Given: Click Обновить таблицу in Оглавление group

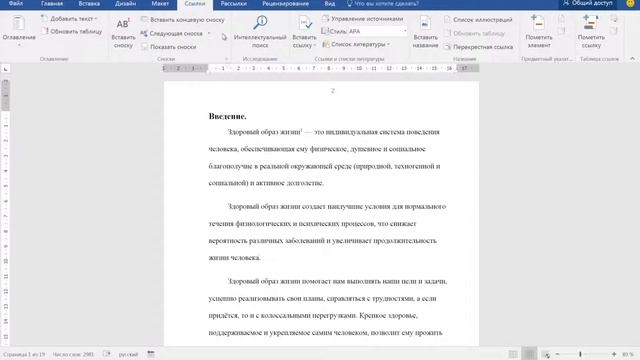Looking at the screenshot, I should coord(72,31).
